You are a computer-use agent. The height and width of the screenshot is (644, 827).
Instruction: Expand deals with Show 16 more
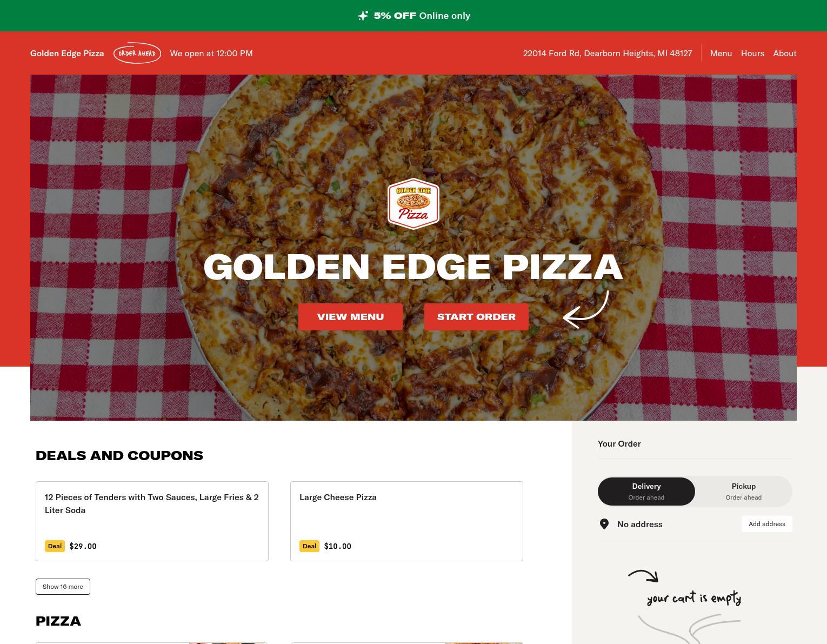[x=63, y=587]
